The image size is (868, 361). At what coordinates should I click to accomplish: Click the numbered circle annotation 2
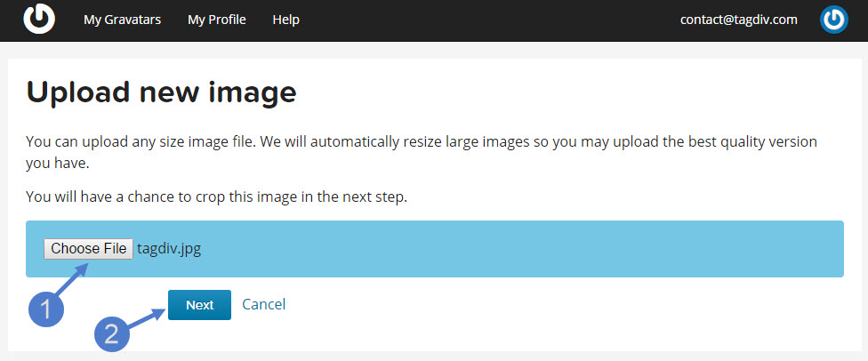click(112, 334)
